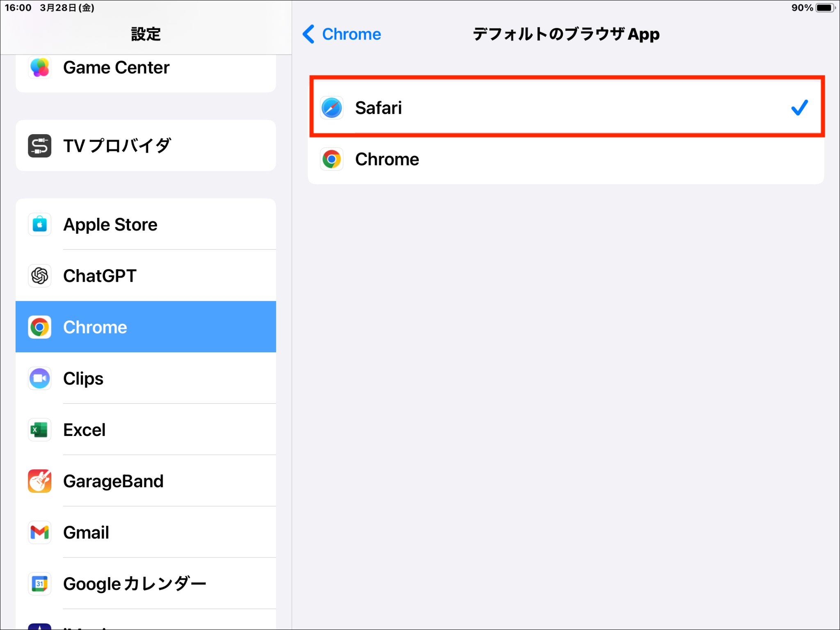The height and width of the screenshot is (630, 840).
Task: Tap the battery indicator in the status bar
Action: [825, 8]
